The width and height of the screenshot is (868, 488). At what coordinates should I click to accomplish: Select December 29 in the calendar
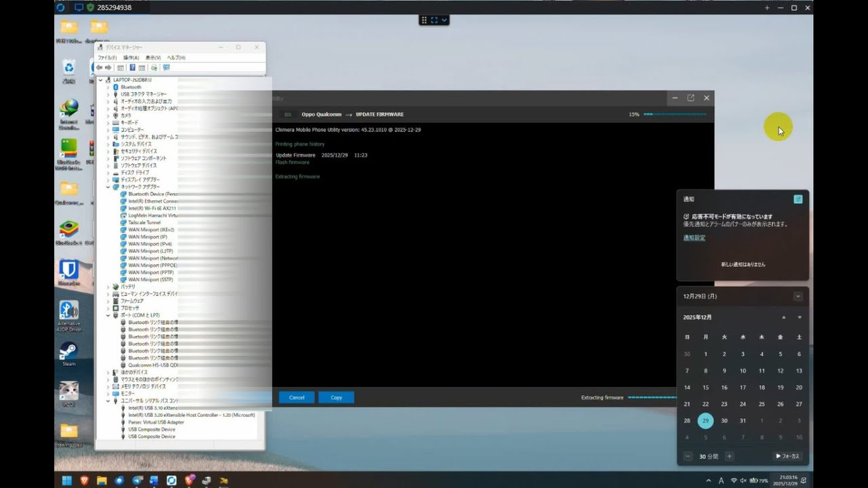(x=706, y=421)
